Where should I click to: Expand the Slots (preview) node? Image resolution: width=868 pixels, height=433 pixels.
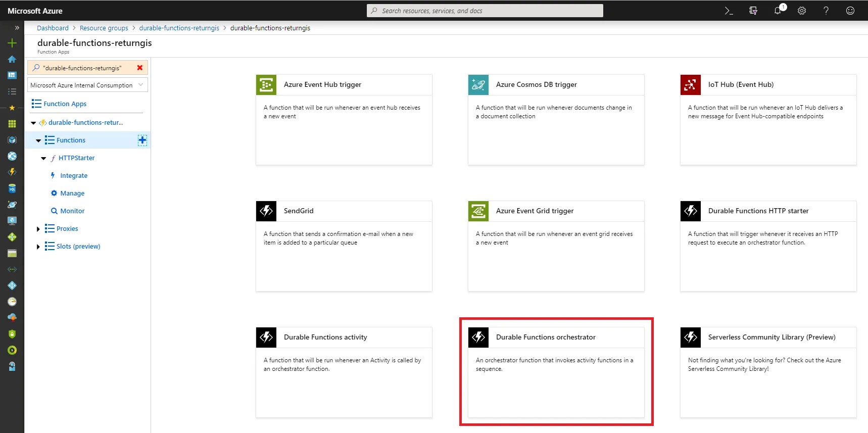pyautogui.click(x=38, y=247)
